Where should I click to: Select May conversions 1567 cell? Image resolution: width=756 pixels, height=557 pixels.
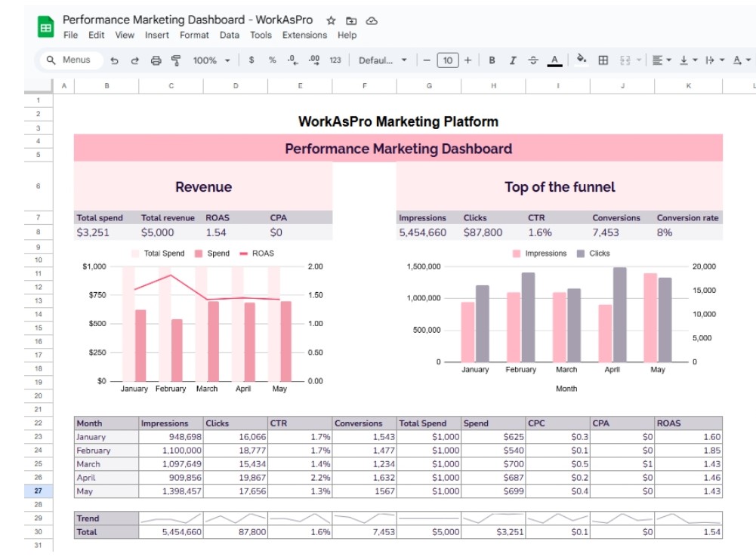click(365, 491)
